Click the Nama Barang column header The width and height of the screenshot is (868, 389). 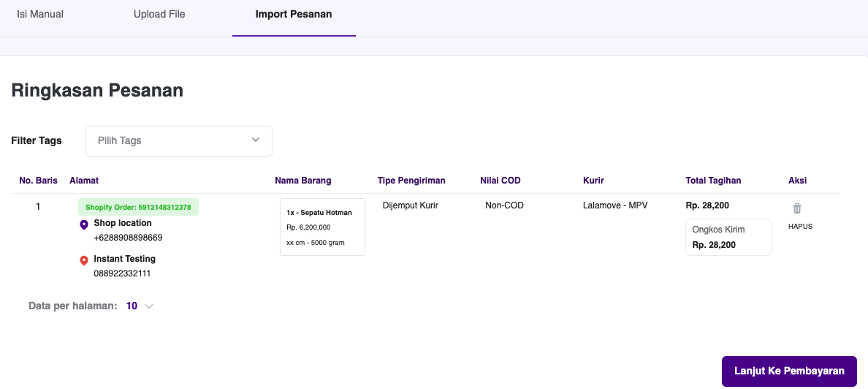[302, 181]
